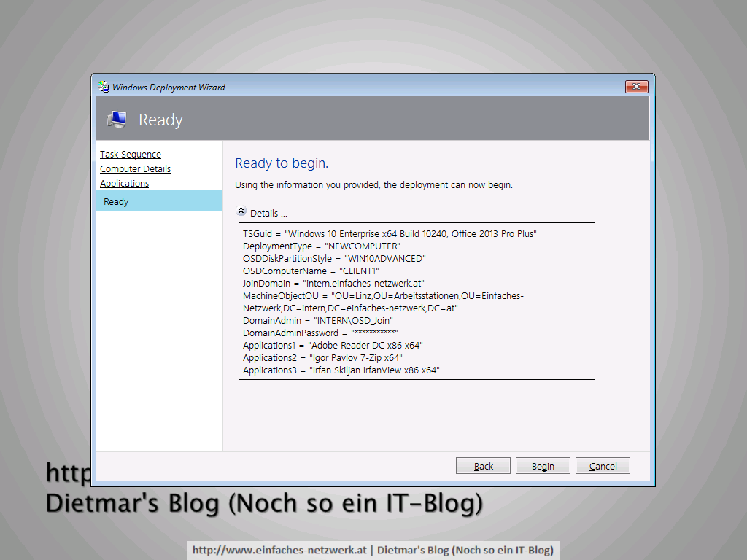Click the 'Ready to begin.' heading
747x560 pixels.
click(282, 163)
